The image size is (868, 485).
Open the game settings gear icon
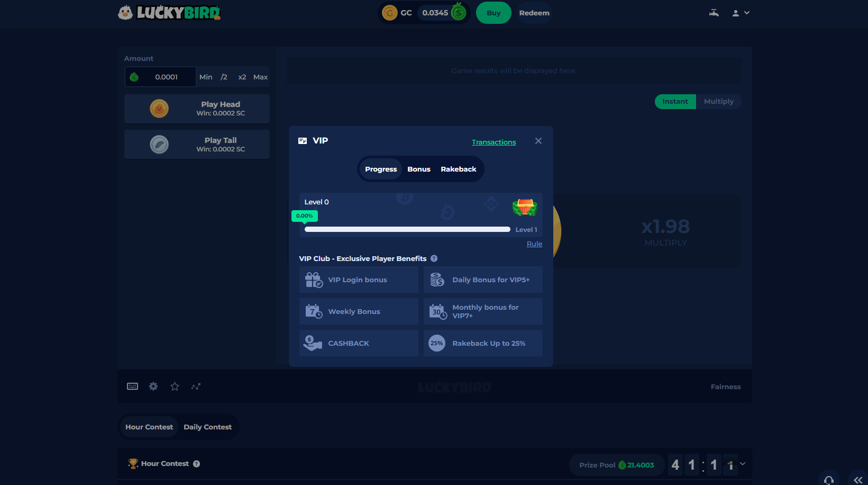153,387
